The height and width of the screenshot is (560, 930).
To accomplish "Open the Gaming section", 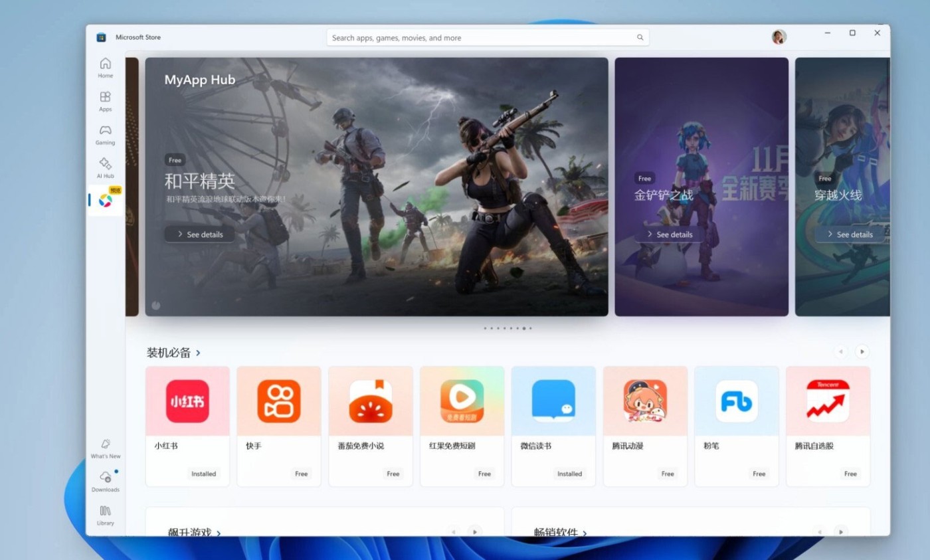I will [105, 134].
